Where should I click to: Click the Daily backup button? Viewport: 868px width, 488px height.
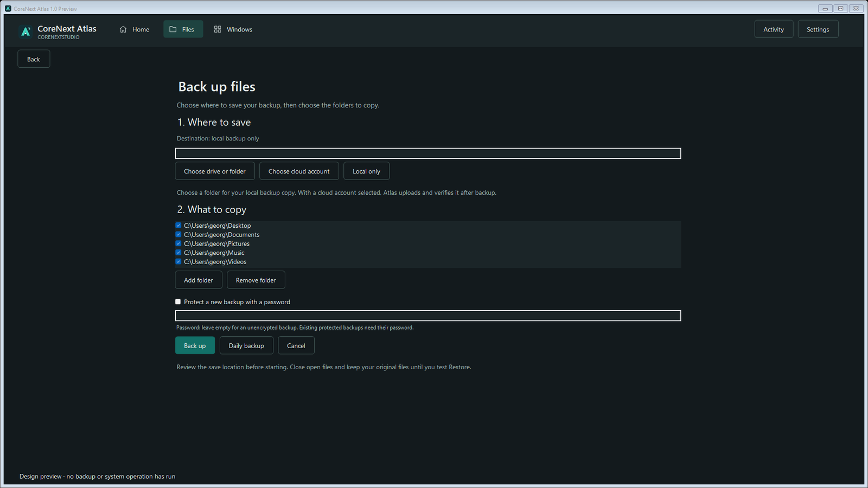(x=246, y=345)
